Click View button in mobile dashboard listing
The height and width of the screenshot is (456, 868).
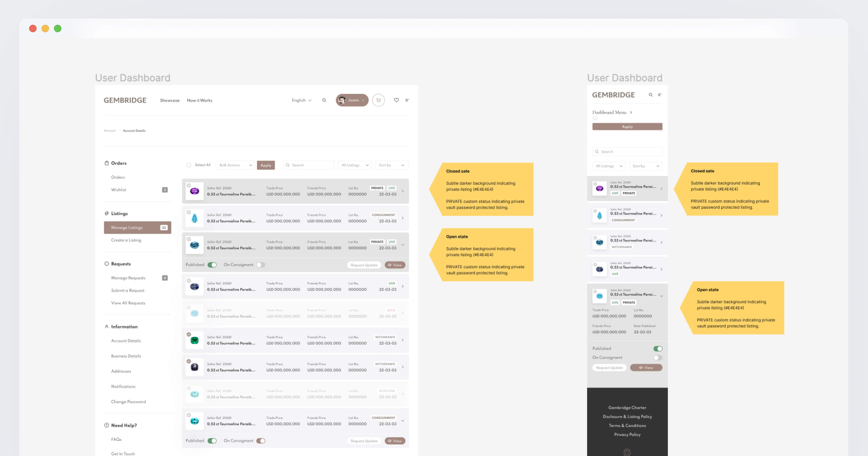(646, 367)
